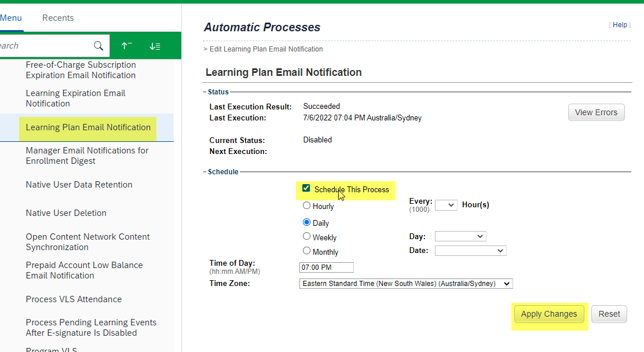This screenshot has height=352, width=644.
Task: Open the Help link
Action: click(620, 25)
